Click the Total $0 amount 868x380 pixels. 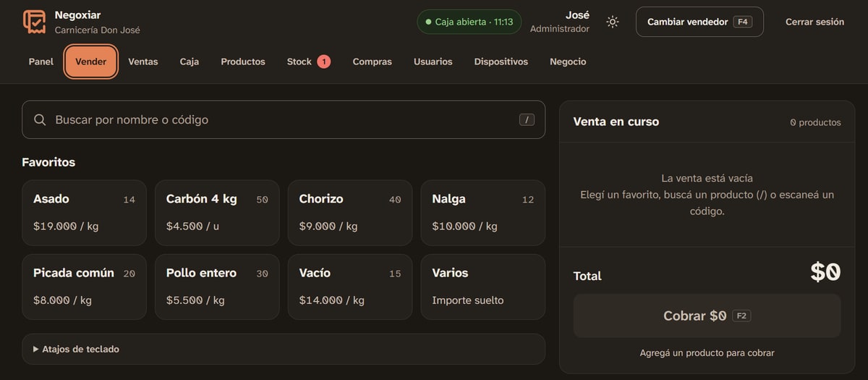tap(825, 272)
